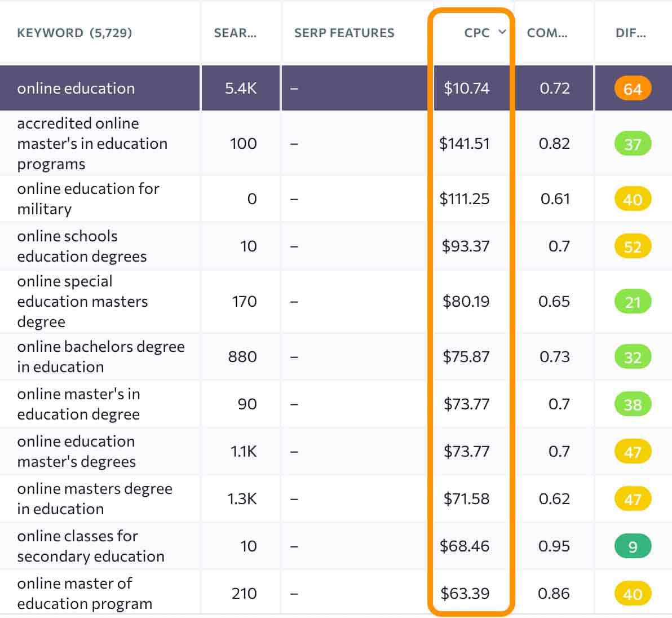Select the keyword 'online education for military'
This screenshot has width=672, height=618.
[x=89, y=198]
